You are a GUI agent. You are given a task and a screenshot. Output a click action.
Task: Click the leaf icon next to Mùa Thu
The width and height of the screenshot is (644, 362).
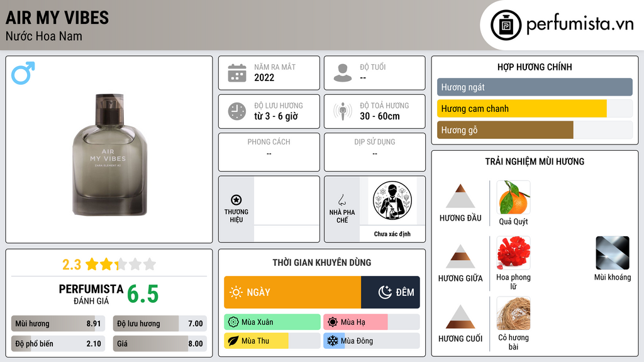[233, 341]
